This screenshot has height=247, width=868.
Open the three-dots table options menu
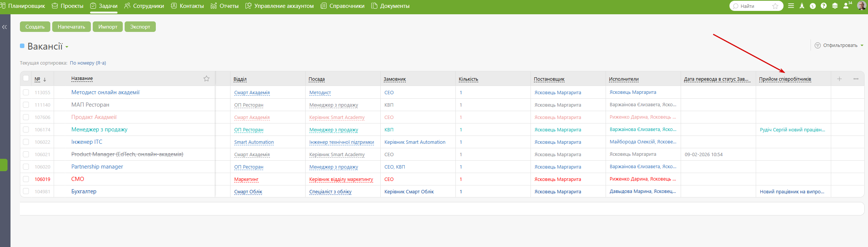pyautogui.click(x=856, y=79)
